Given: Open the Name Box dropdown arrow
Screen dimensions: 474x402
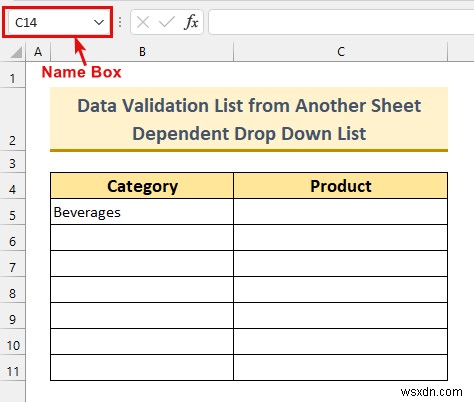Looking at the screenshot, I should (x=99, y=22).
